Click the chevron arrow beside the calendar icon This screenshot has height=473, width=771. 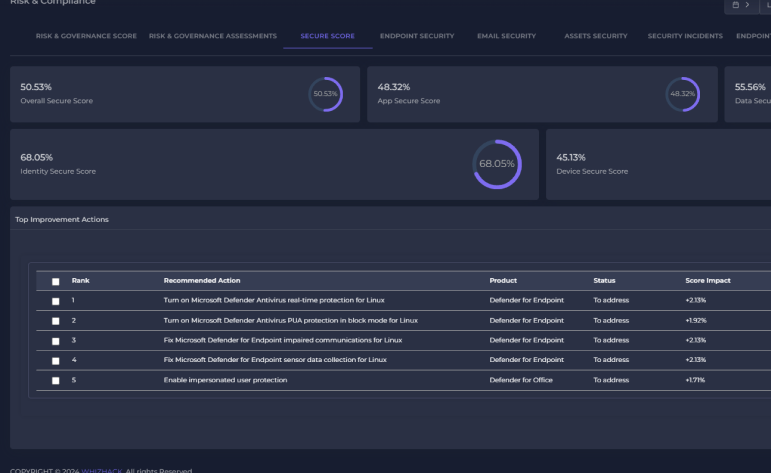coord(747,5)
